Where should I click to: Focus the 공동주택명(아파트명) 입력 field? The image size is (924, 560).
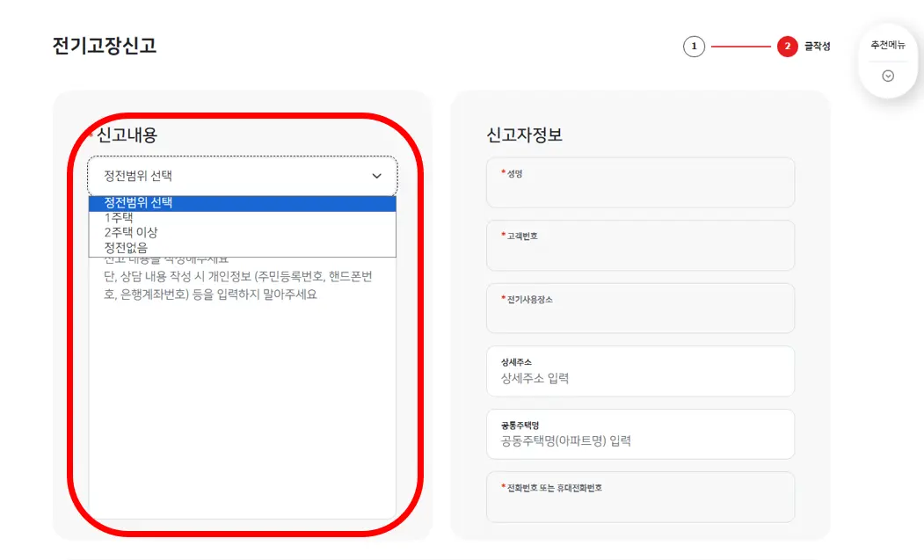click(x=640, y=433)
